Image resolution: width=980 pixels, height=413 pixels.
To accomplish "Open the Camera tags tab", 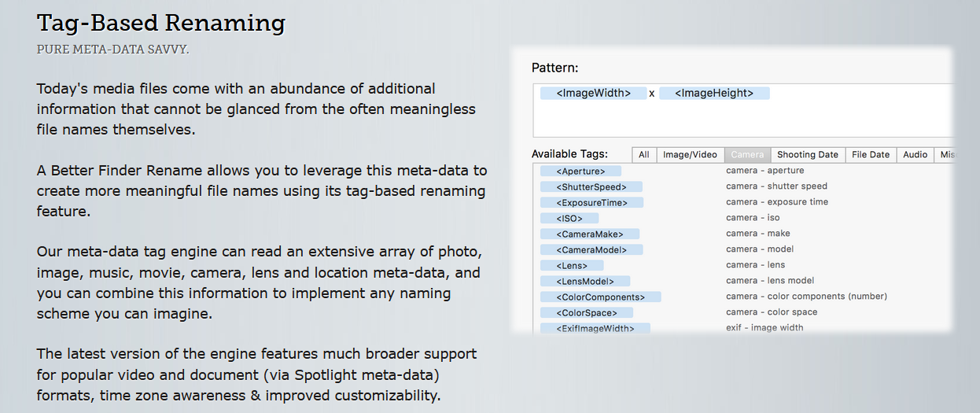I will click(x=747, y=155).
